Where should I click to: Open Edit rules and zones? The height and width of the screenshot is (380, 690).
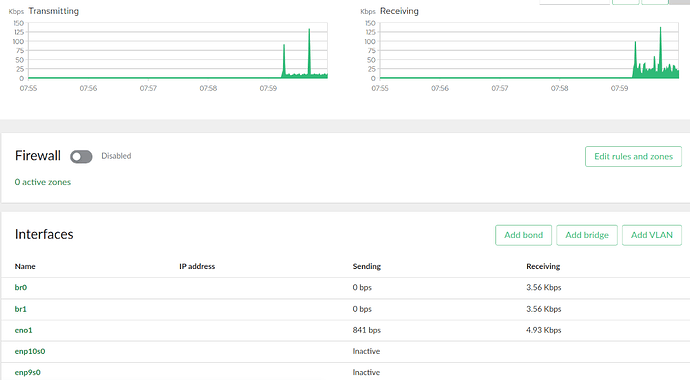pos(633,157)
